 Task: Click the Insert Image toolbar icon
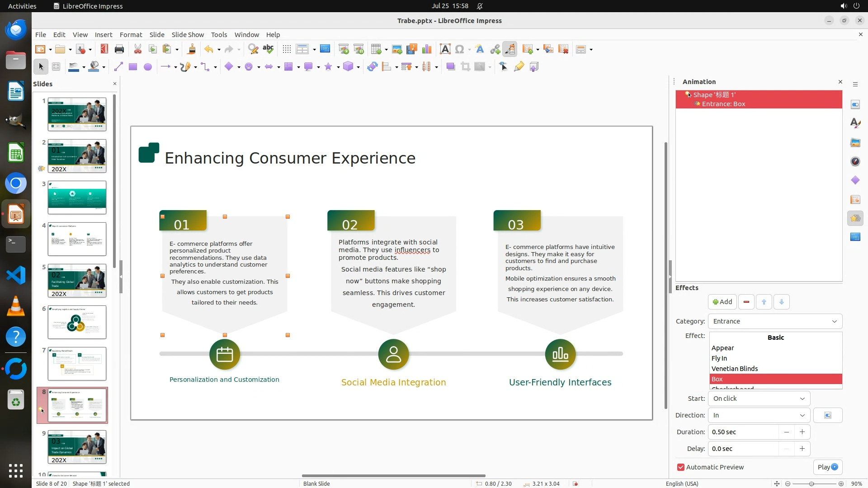[x=397, y=49]
